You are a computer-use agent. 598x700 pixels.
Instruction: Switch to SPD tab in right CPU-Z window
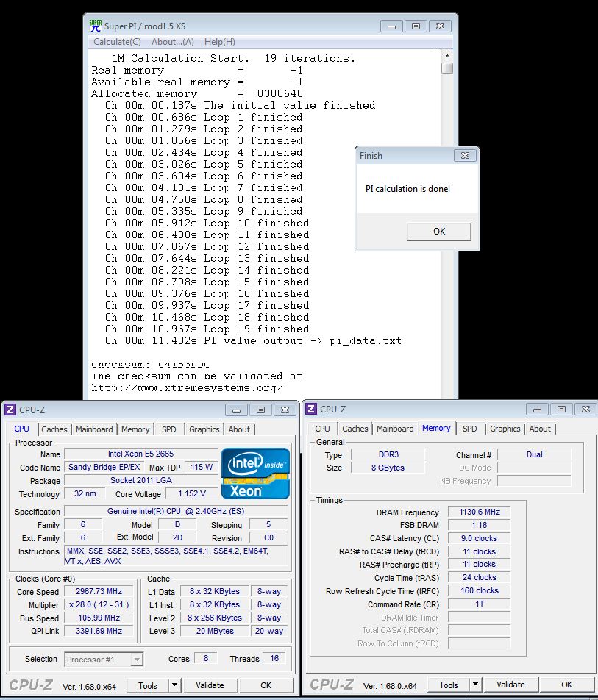(x=470, y=429)
